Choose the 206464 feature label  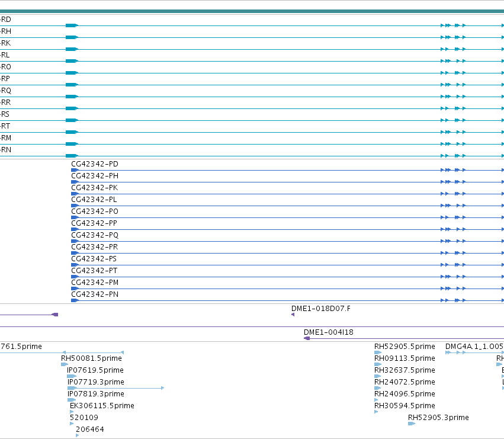click(x=90, y=430)
